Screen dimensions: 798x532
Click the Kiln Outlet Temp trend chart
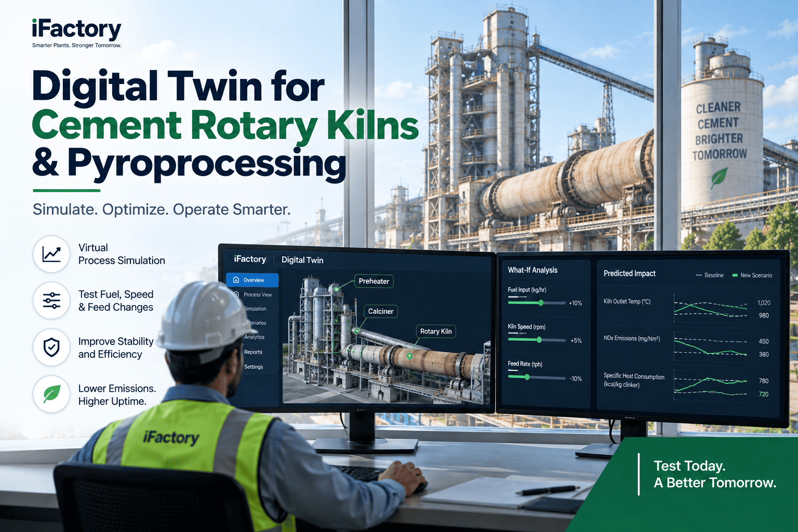click(x=710, y=309)
